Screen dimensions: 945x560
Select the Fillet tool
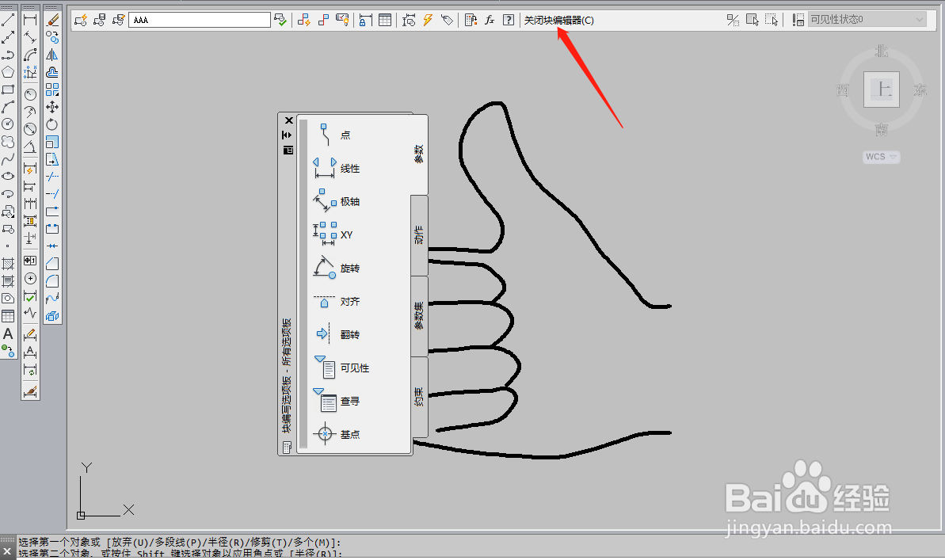52,281
